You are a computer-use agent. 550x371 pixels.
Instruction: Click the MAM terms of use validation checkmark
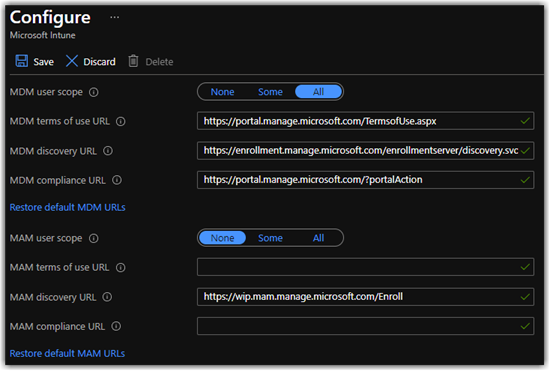coord(525,268)
